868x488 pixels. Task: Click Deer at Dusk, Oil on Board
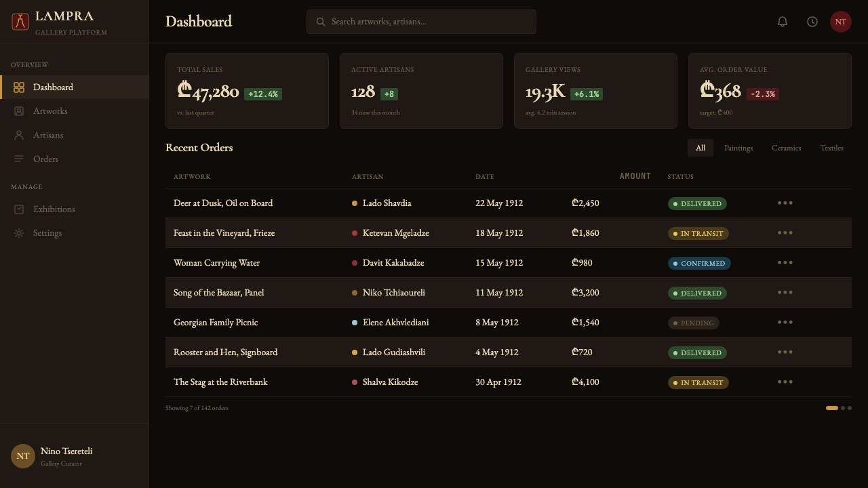coord(223,203)
